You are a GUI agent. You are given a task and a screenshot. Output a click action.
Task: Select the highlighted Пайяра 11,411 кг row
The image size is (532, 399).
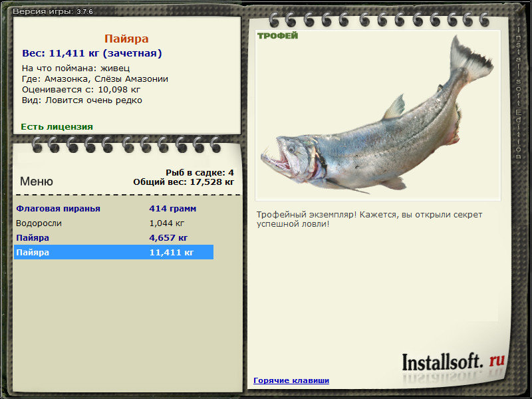click(114, 252)
